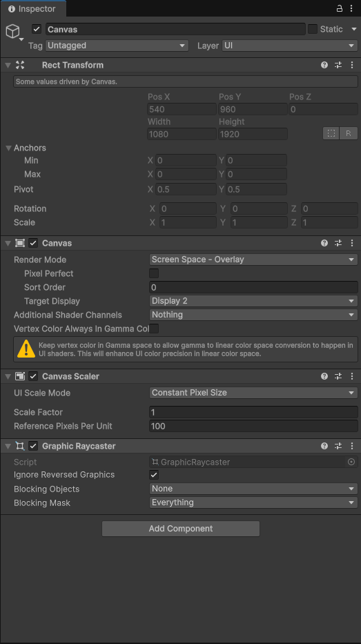Click the Scale Factor input field
This screenshot has height=644, width=361.
253,412
